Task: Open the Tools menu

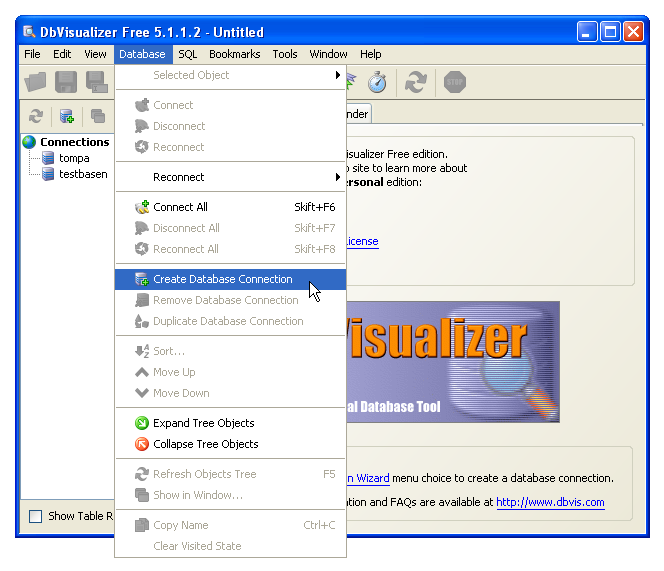Action: point(285,54)
